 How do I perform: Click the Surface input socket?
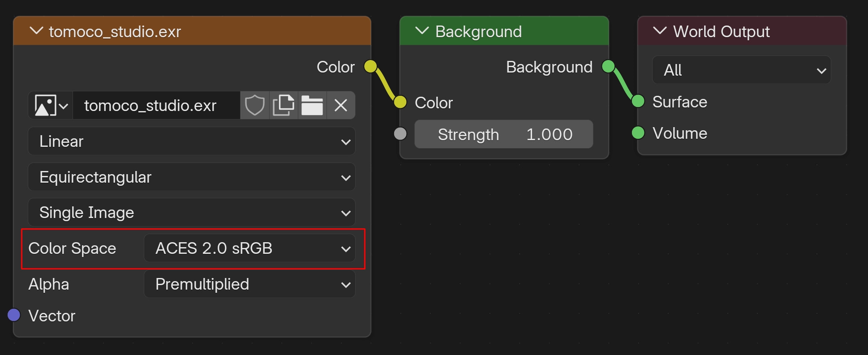638,102
